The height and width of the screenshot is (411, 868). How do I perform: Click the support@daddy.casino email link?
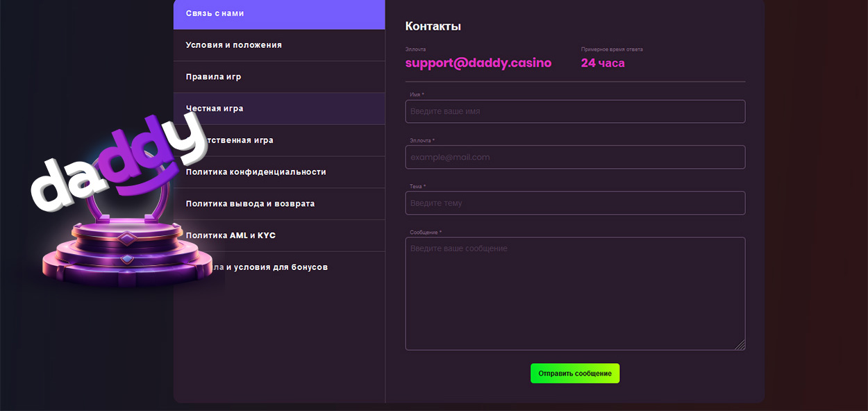(x=478, y=63)
